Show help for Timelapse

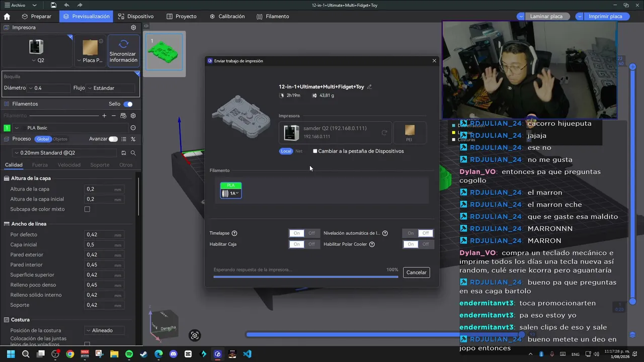pyautogui.click(x=234, y=233)
